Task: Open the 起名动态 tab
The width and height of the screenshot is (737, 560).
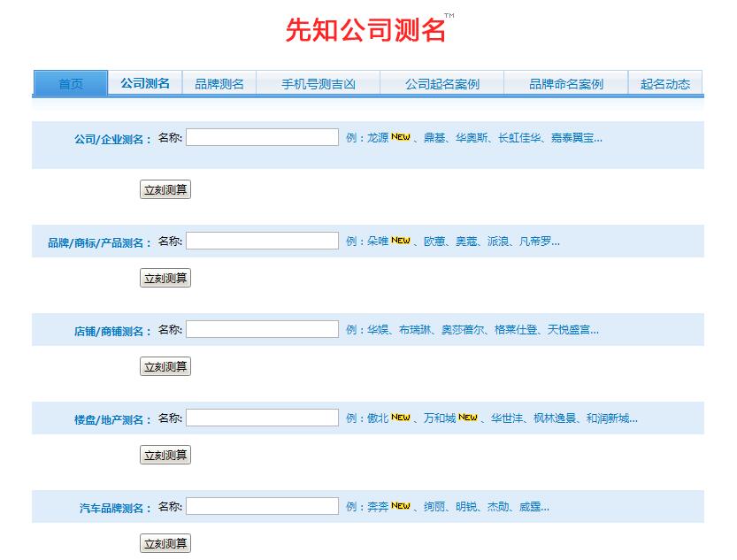Action: tap(665, 84)
